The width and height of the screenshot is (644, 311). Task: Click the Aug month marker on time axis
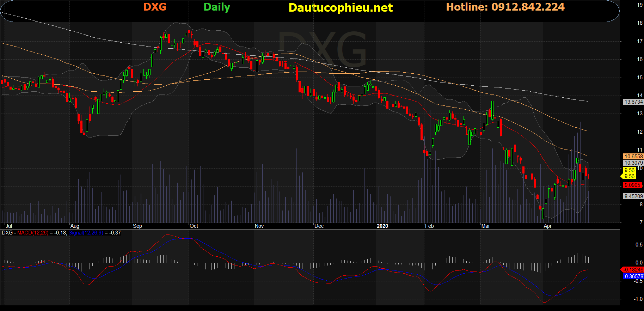point(75,226)
